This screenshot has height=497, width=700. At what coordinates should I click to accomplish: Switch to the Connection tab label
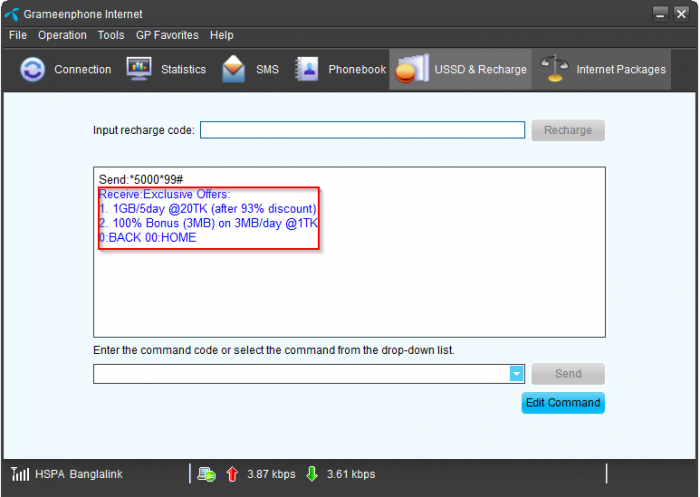coord(83,70)
